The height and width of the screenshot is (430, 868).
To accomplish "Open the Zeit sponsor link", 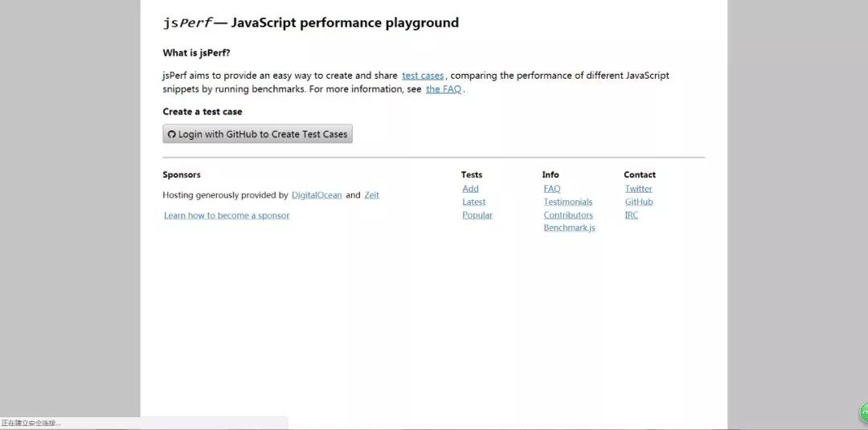I will (371, 195).
